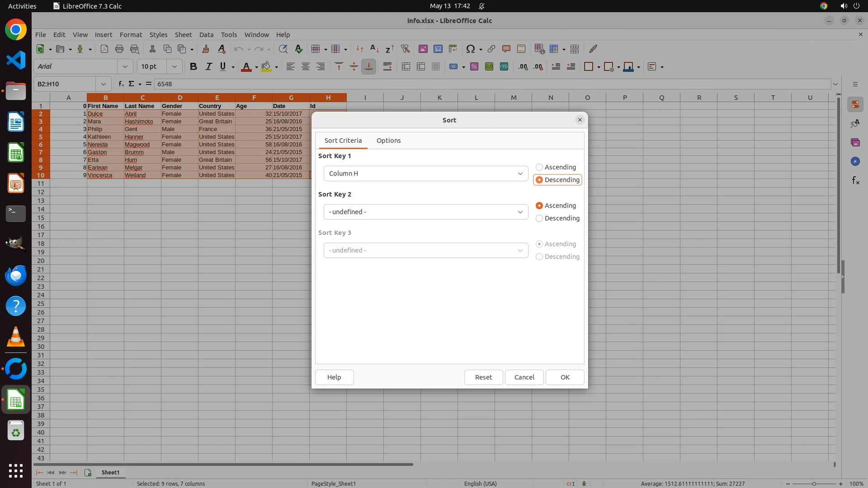Switch to the Options tab

[388, 141]
